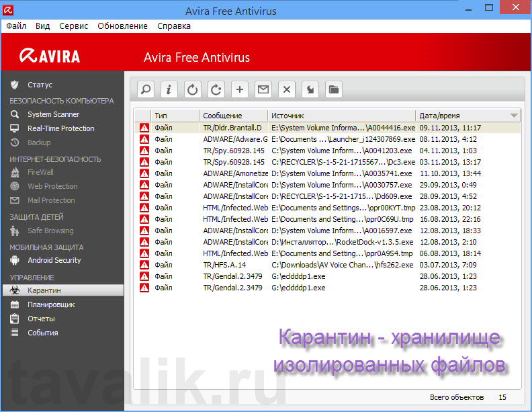Viewport: 532px width, 412px height.
Task: Sort by Источник column header
Action: [x=342, y=116]
